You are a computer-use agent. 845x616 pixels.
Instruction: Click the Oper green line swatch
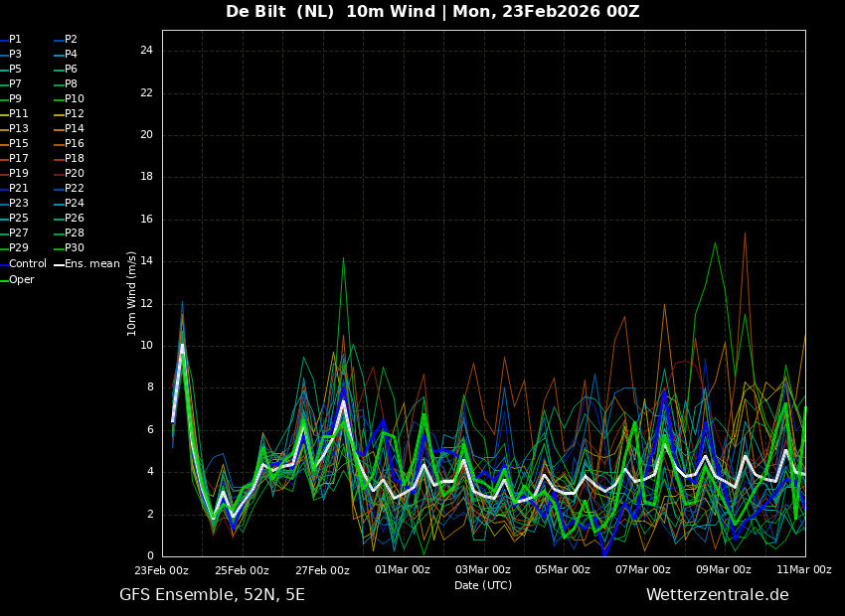(x=4, y=280)
